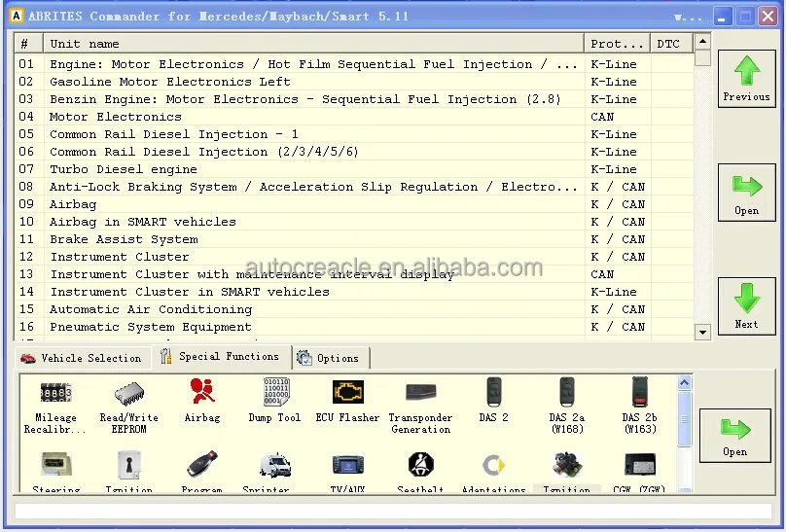
Task: Select row 09 Airbag
Action: coord(354,204)
